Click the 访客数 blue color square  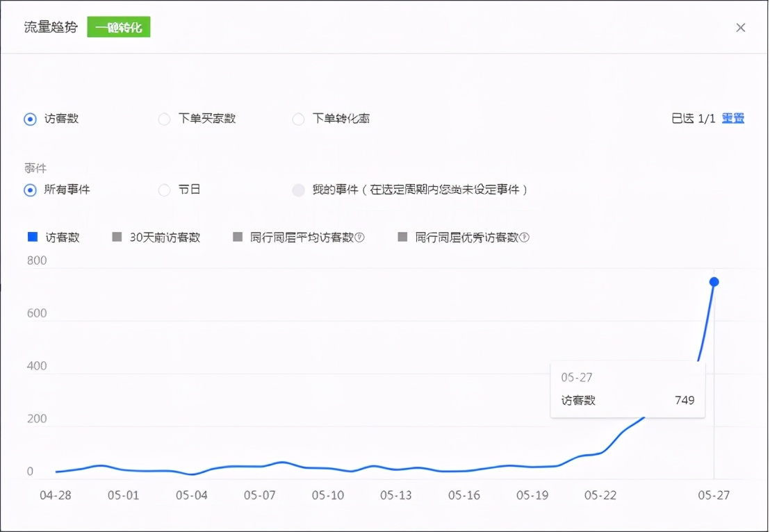(x=31, y=237)
